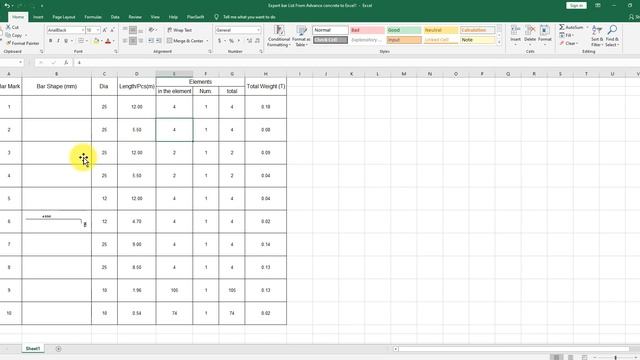This screenshot has height=360, width=640.
Task: Open font color dropdown arrow
Action: tap(113, 41)
